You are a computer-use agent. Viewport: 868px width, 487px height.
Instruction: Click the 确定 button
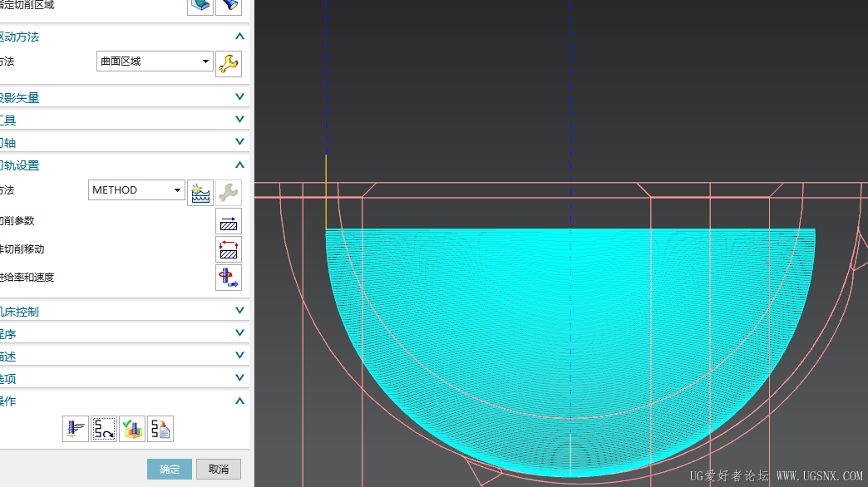click(170, 470)
